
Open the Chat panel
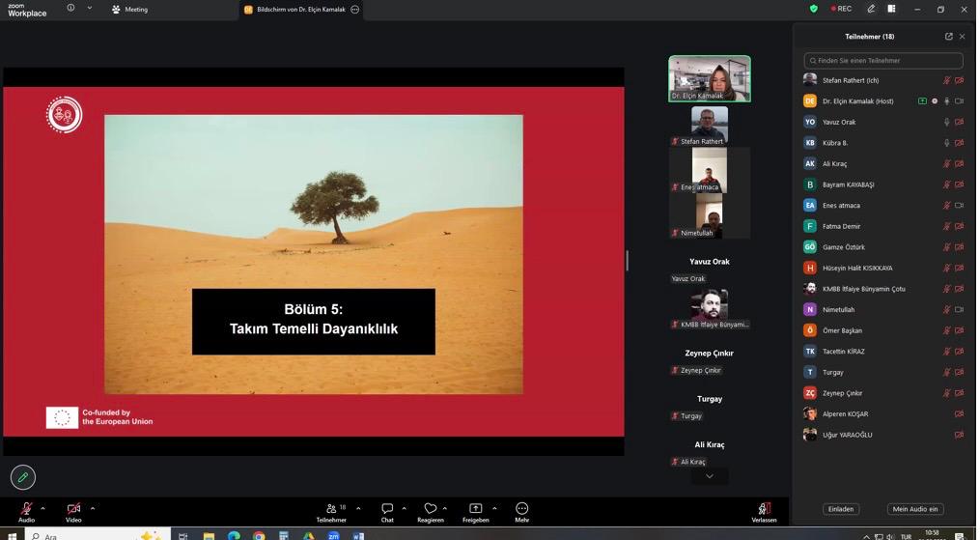386,509
